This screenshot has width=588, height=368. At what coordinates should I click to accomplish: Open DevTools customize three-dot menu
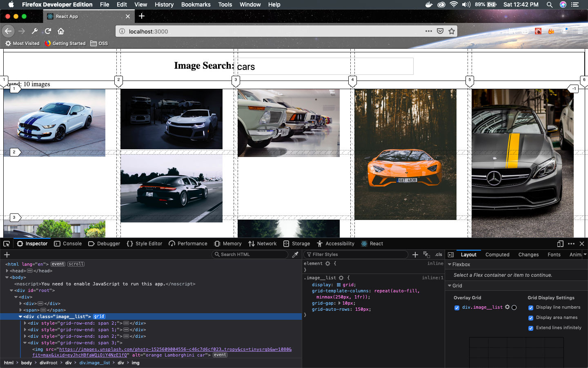point(571,244)
